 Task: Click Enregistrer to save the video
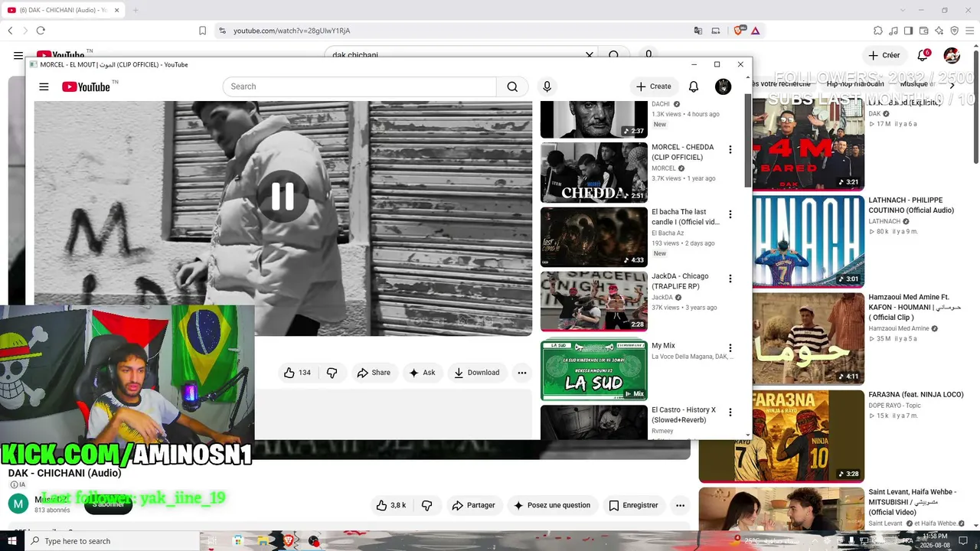pos(633,505)
